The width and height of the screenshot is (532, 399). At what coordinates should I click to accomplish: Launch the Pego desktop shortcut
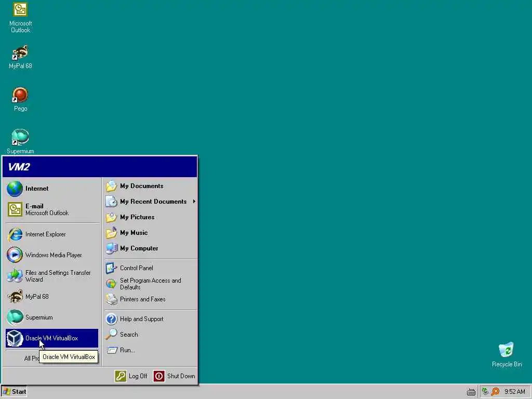(x=20, y=99)
